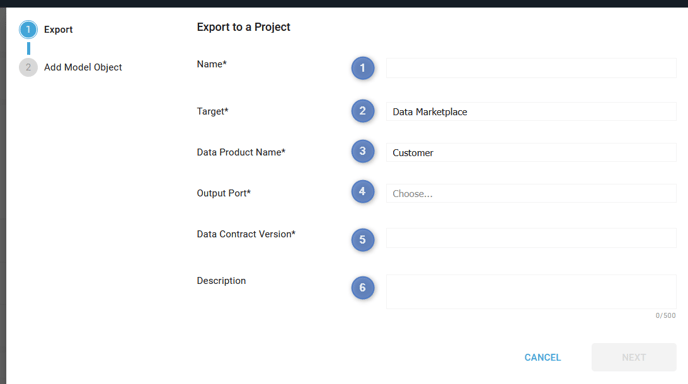Select the Export step label in sidebar
The width and height of the screenshot is (688, 384).
[x=58, y=29]
